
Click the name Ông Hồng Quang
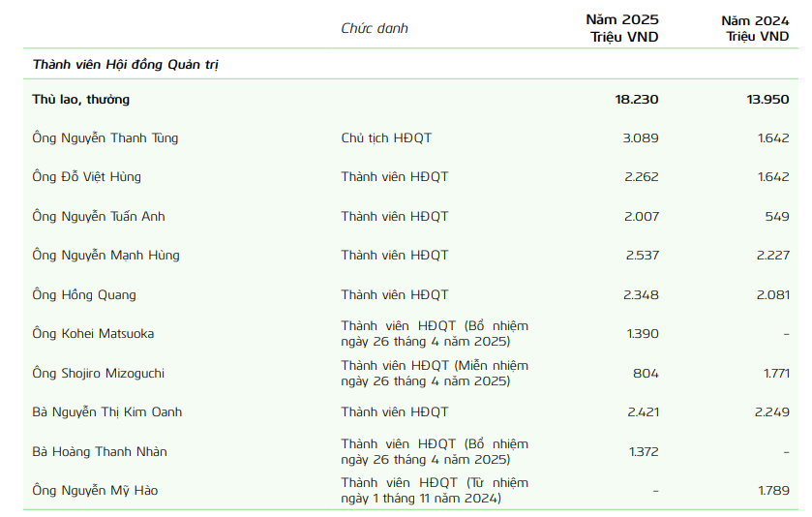coord(83,294)
